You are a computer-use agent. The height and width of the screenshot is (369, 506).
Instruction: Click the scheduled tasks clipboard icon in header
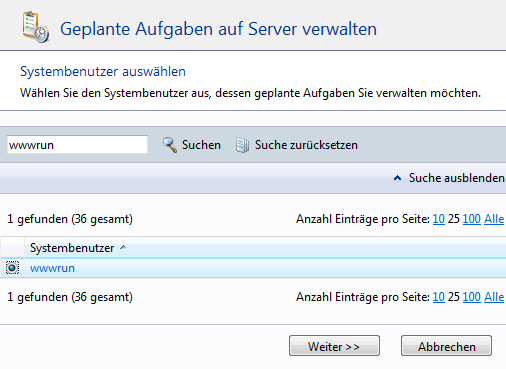click(36, 27)
